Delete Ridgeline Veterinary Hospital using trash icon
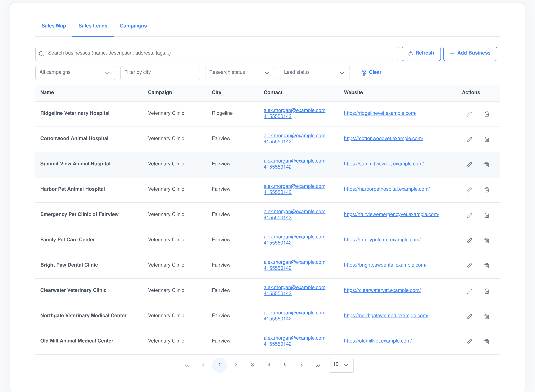The image size is (535, 392). [486, 114]
